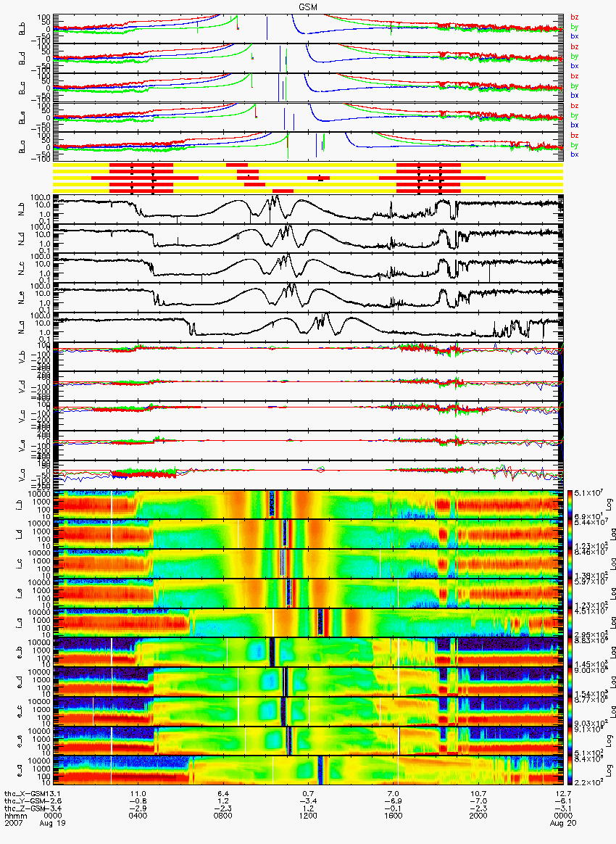Click the V_e velocity panel label
Viewport: 616px width, 844px height.
22,446
